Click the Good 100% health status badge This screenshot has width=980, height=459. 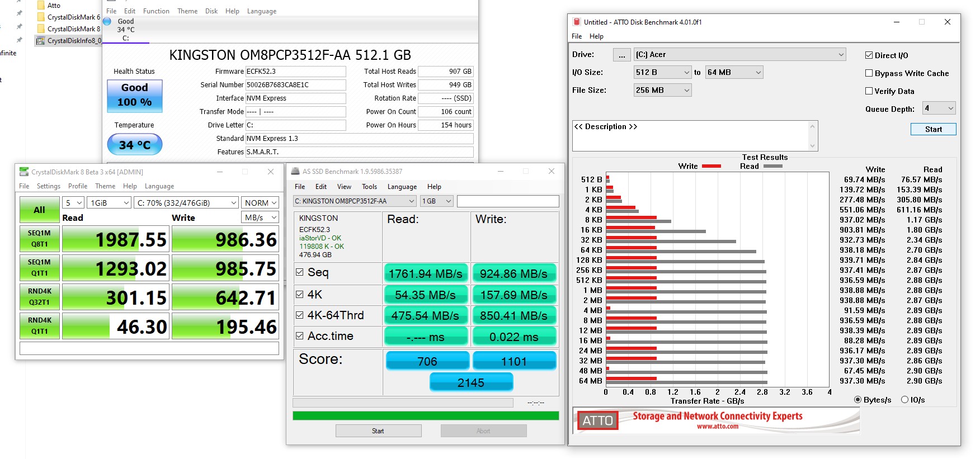point(135,96)
